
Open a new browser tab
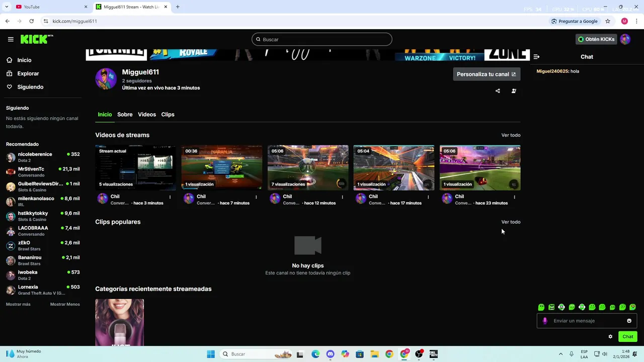pyautogui.click(x=178, y=7)
